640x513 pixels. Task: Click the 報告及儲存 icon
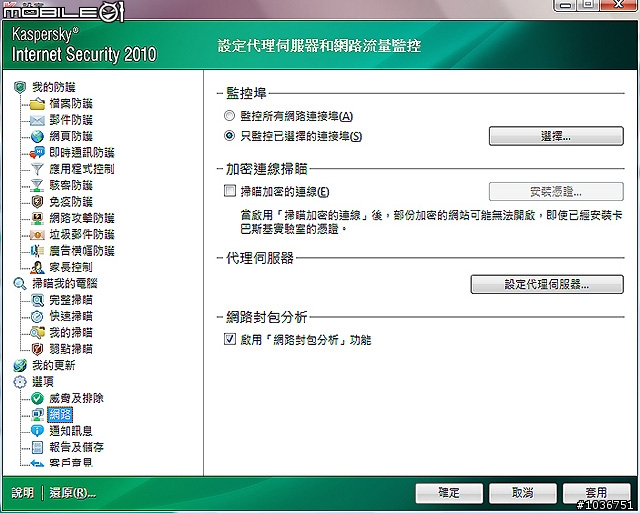pos(37,447)
